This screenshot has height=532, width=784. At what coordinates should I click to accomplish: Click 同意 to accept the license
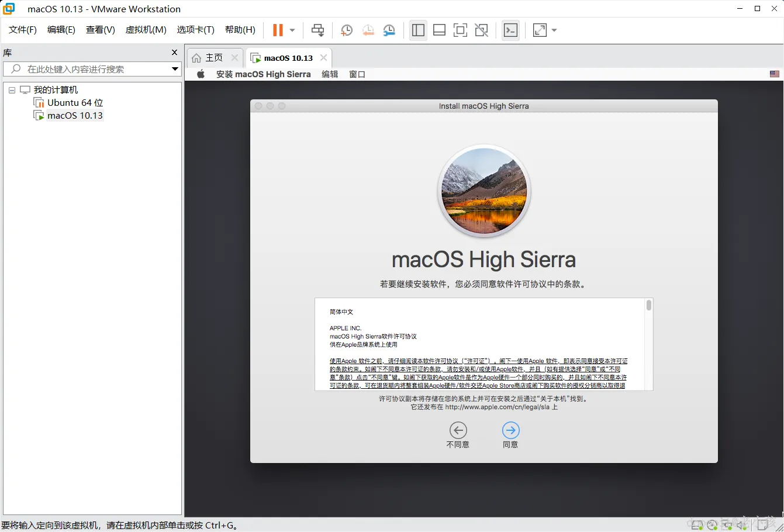tap(510, 436)
